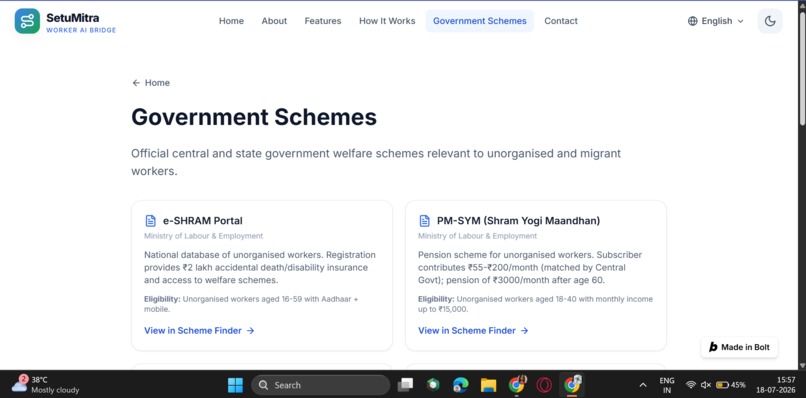Open the How It Works nav item

[387, 21]
